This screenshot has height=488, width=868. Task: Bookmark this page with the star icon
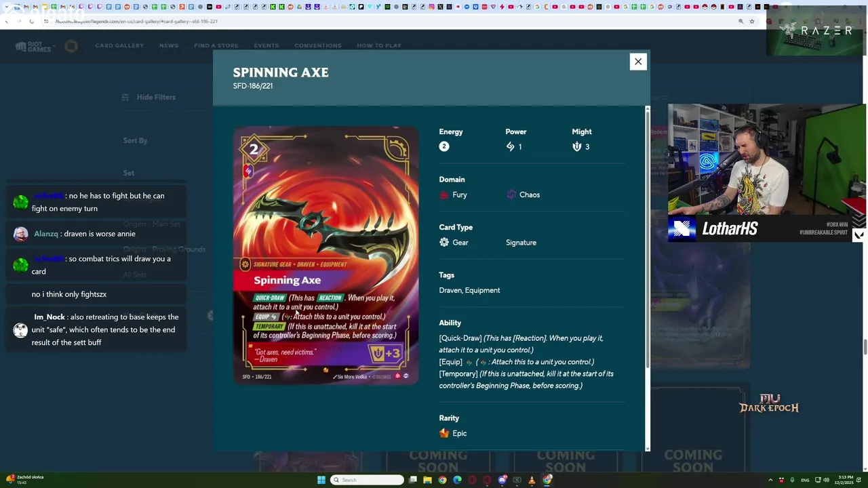coord(752,21)
